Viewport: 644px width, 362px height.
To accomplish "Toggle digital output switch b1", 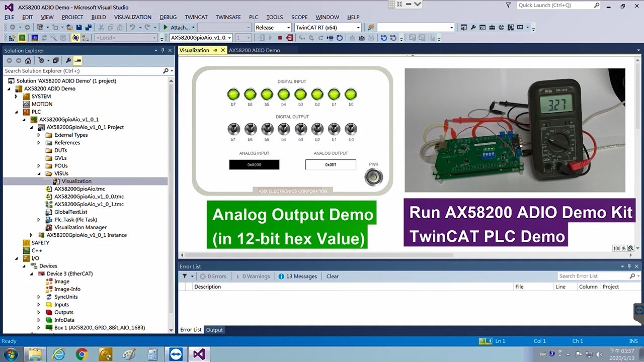I will tap(334, 129).
